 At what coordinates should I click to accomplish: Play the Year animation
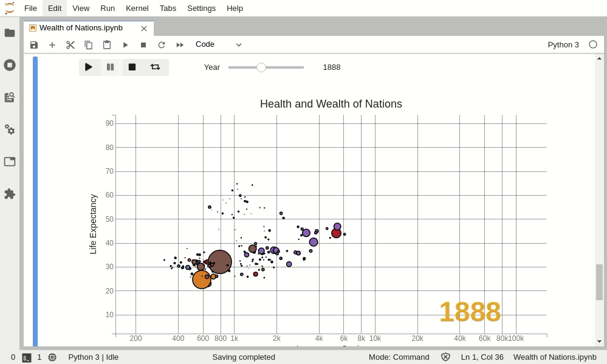click(89, 67)
